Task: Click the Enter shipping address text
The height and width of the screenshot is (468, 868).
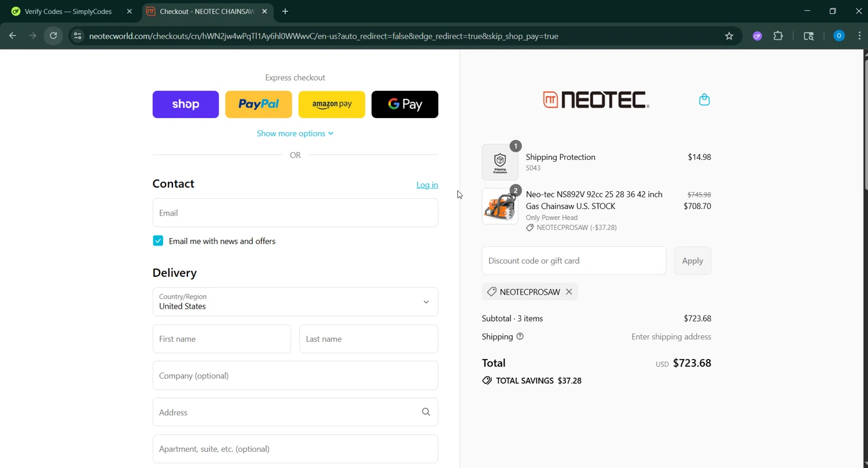Action: (671, 337)
